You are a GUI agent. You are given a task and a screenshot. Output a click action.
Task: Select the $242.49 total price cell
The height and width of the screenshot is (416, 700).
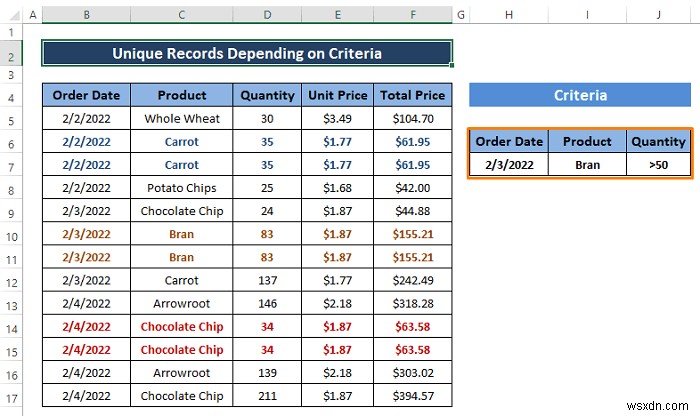coord(412,281)
